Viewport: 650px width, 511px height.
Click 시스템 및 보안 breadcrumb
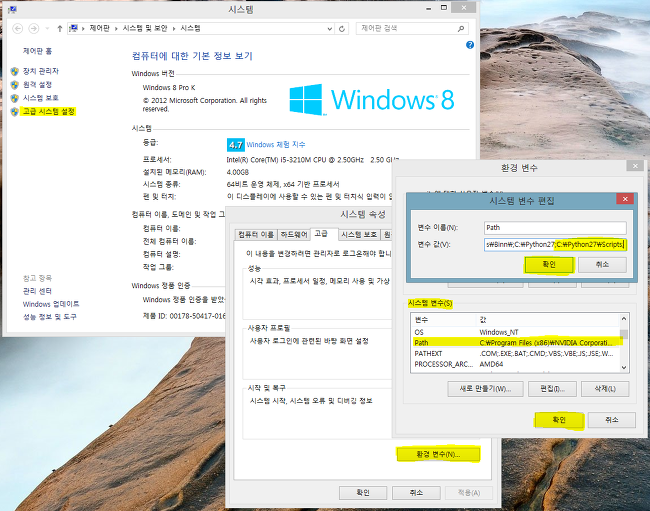[145, 28]
